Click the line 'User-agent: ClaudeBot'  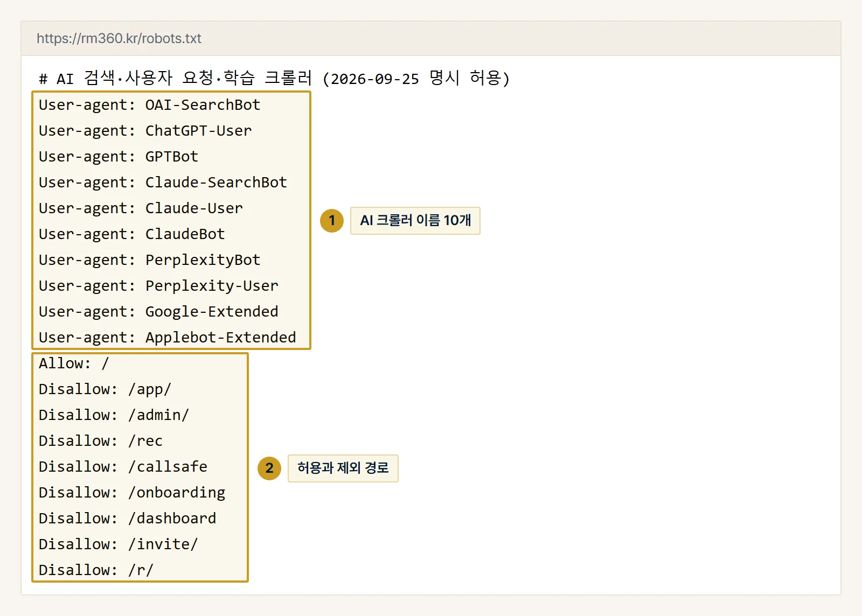(131, 234)
